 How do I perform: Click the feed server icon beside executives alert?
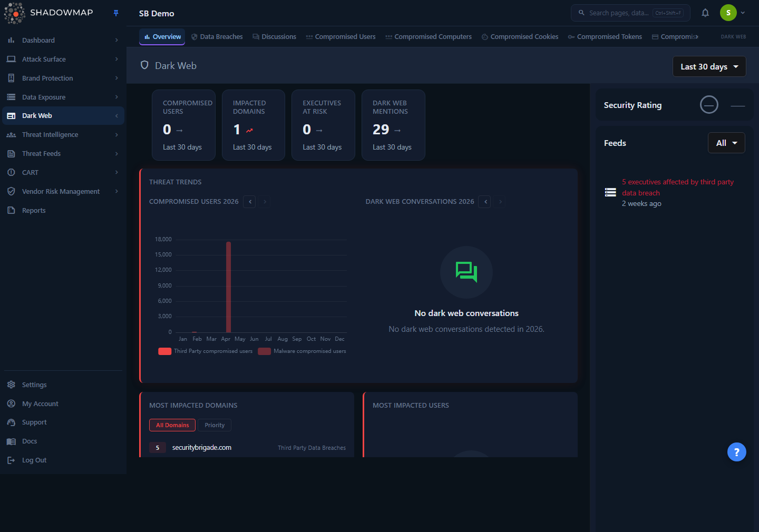click(x=610, y=192)
